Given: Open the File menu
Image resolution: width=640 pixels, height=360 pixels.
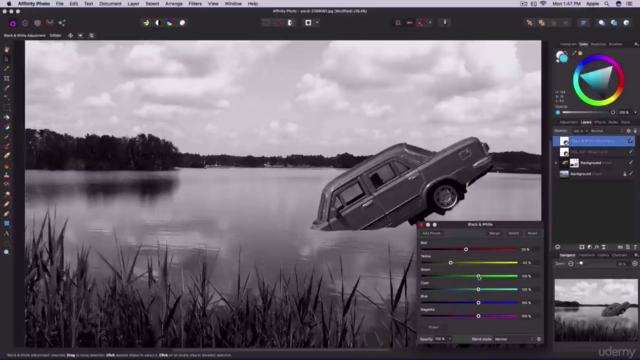Looking at the screenshot, I should click(60, 4).
